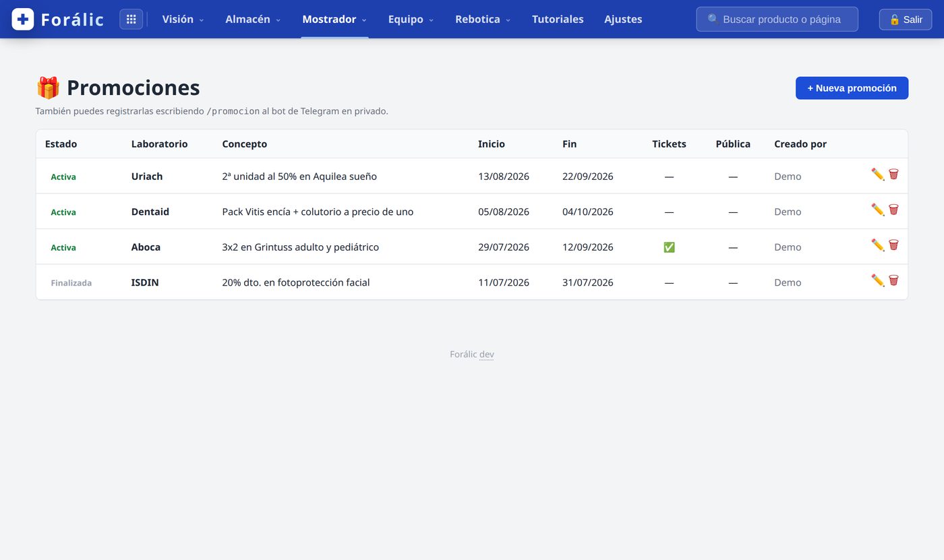Delete the Uriach promotion with trash icon
This screenshot has height=560, width=944.
(x=893, y=175)
